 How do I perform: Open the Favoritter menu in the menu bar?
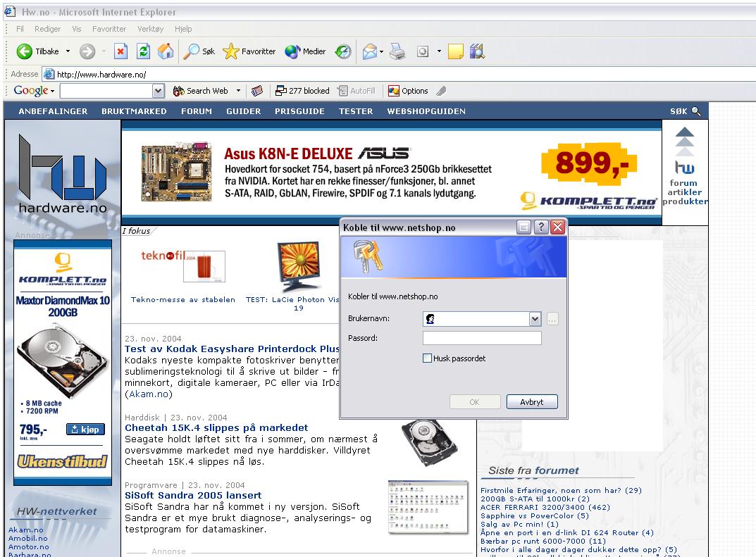click(x=109, y=29)
